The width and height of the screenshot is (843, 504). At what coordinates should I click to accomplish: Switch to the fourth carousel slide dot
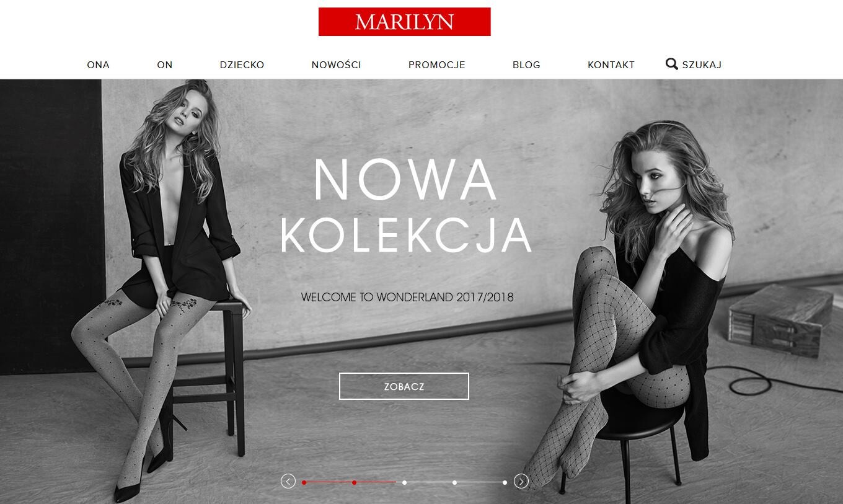tap(454, 482)
